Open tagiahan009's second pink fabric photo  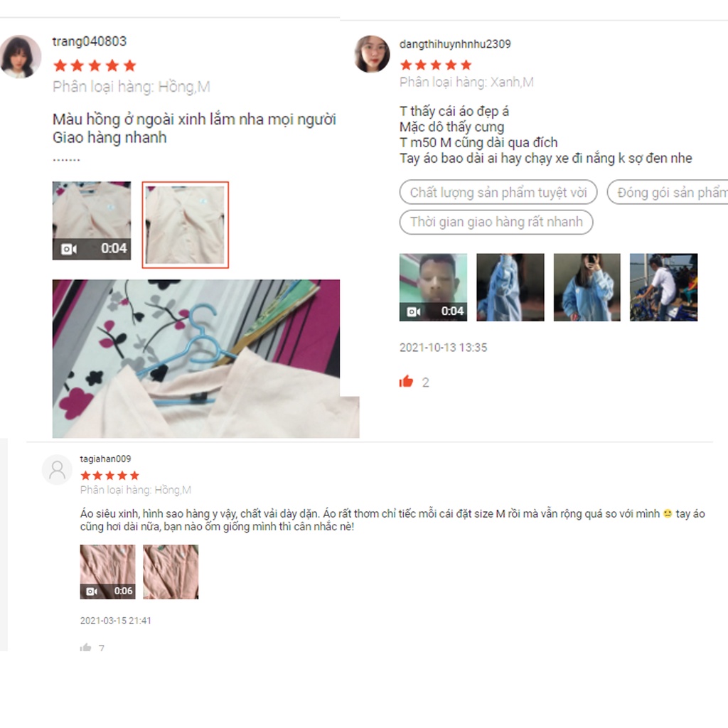171,572
